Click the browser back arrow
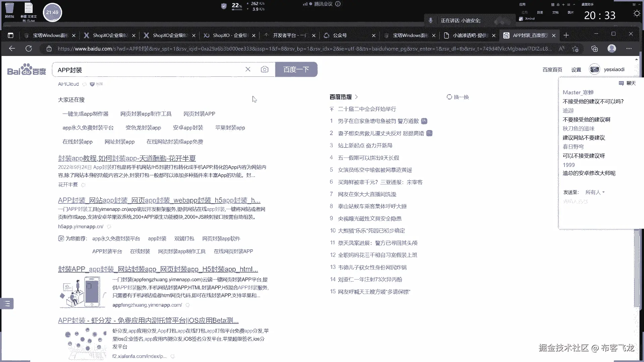Viewport: 644px width, 362px height. point(12,49)
